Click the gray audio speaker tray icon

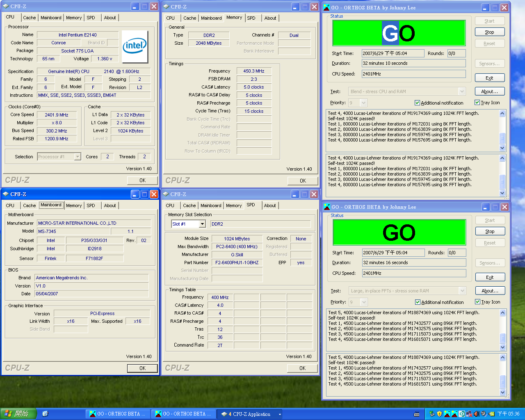pos(484,414)
